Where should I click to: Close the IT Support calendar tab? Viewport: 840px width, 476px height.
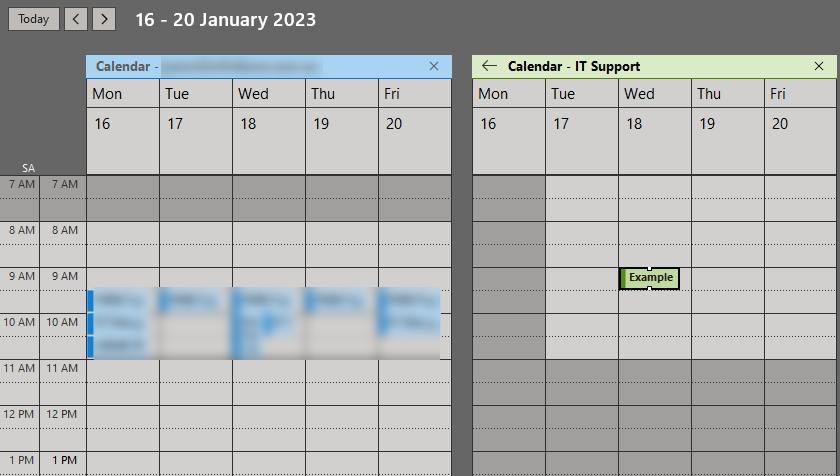[818, 66]
